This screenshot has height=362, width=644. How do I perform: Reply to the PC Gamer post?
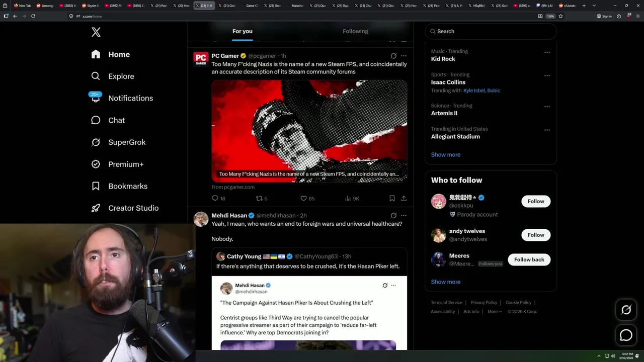(218, 199)
